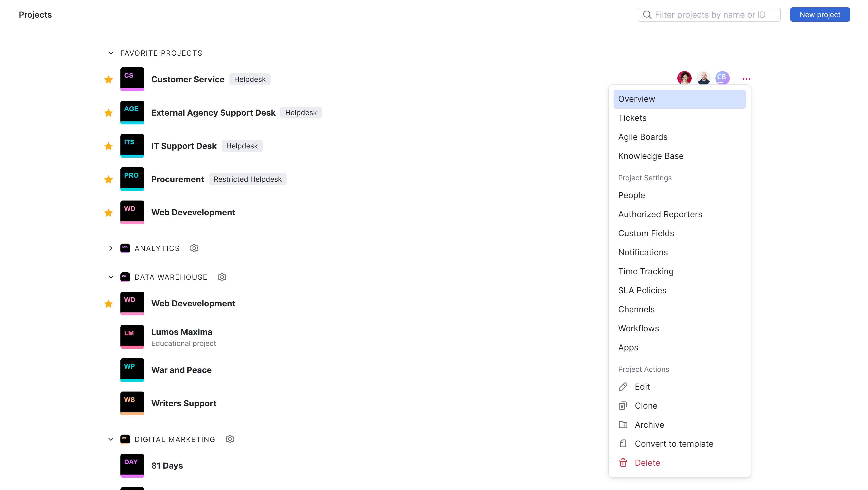Expand the Analytics project group
The height and width of the screenshot is (490, 868).
click(x=110, y=248)
